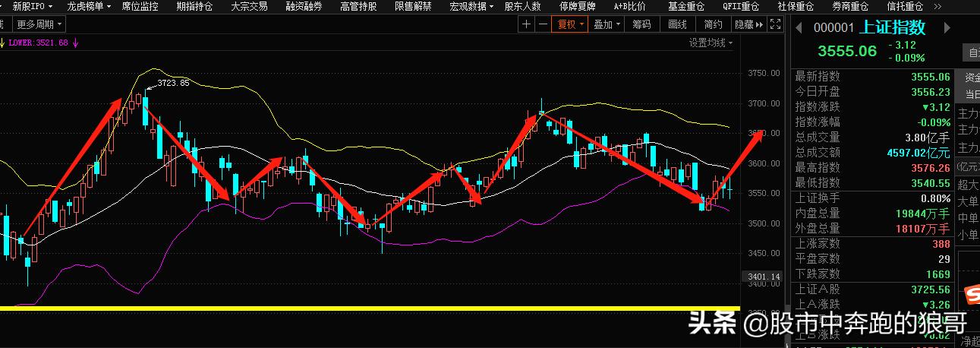Click the 3723.85 peak price label

click(x=173, y=83)
